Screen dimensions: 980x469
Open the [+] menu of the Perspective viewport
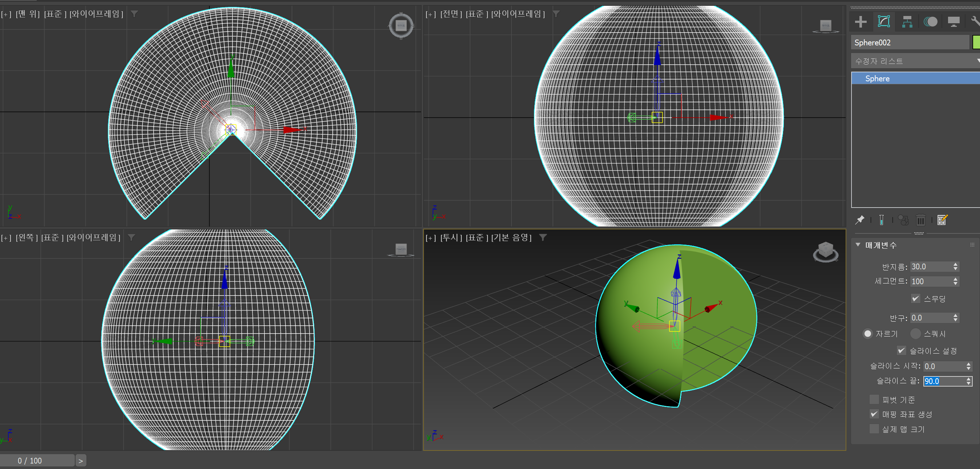click(x=431, y=237)
